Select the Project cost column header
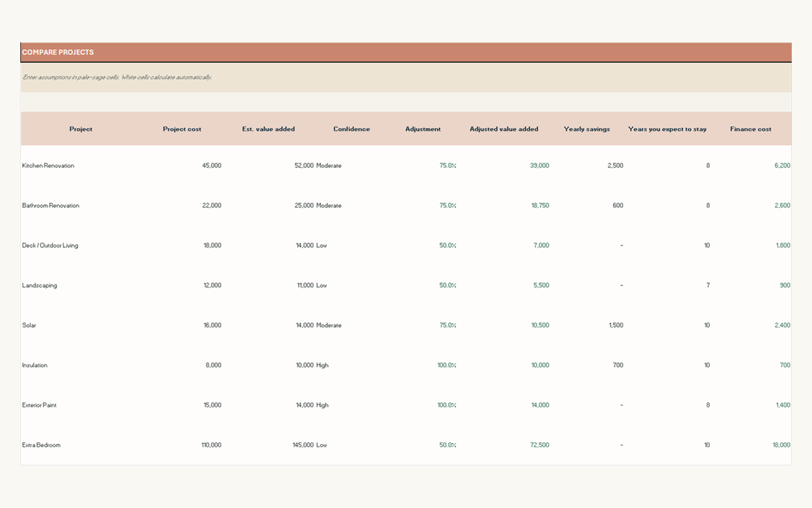Image resolution: width=812 pixels, height=508 pixels. pyautogui.click(x=182, y=129)
